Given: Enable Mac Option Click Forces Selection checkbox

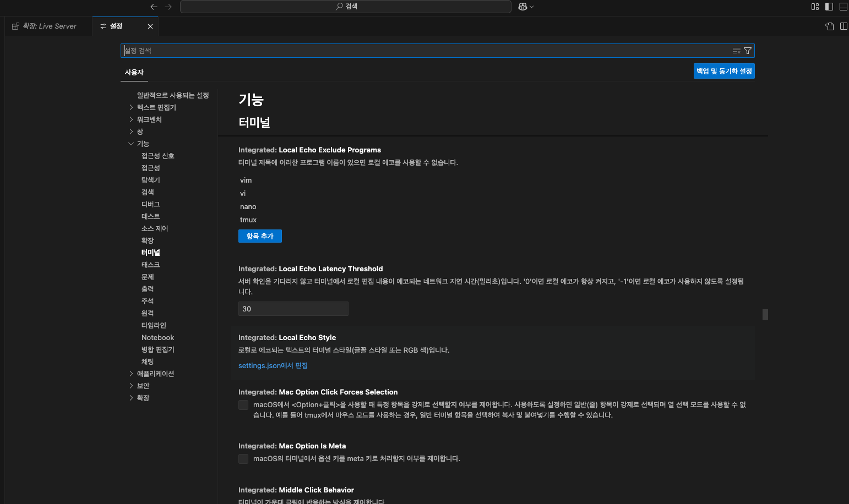Looking at the screenshot, I should 243,405.
